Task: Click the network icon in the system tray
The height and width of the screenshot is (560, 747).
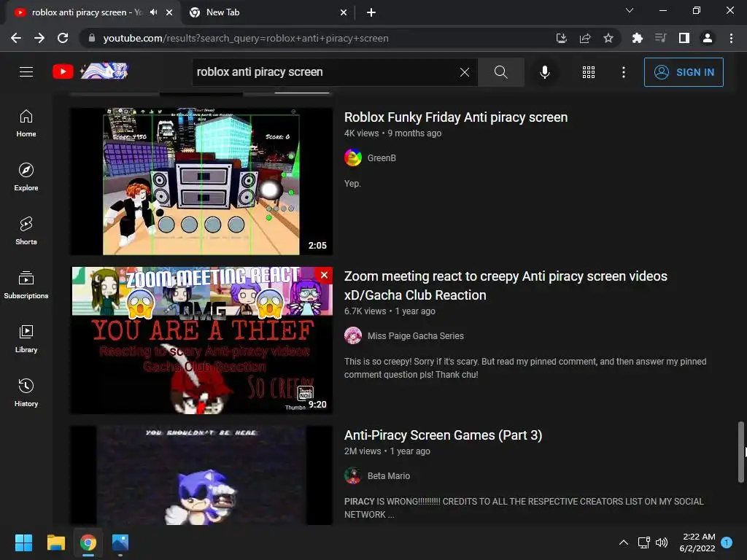Action: click(643, 542)
